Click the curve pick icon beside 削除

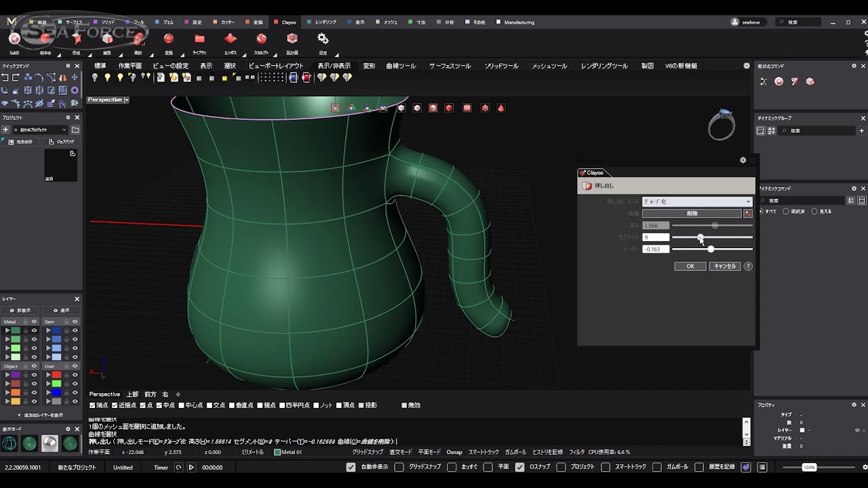(x=747, y=213)
